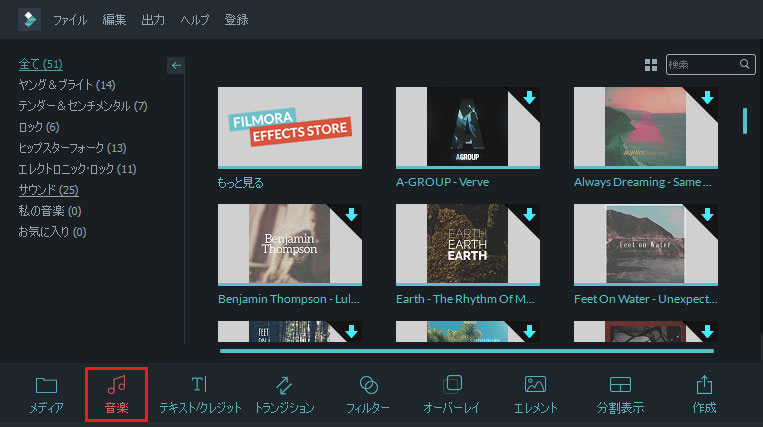Select ヤング＆ブライト (14) category

coord(67,85)
